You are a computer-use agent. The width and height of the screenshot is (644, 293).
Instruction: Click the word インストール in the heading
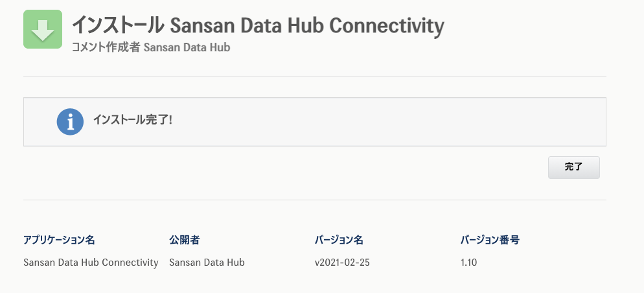(x=117, y=26)
